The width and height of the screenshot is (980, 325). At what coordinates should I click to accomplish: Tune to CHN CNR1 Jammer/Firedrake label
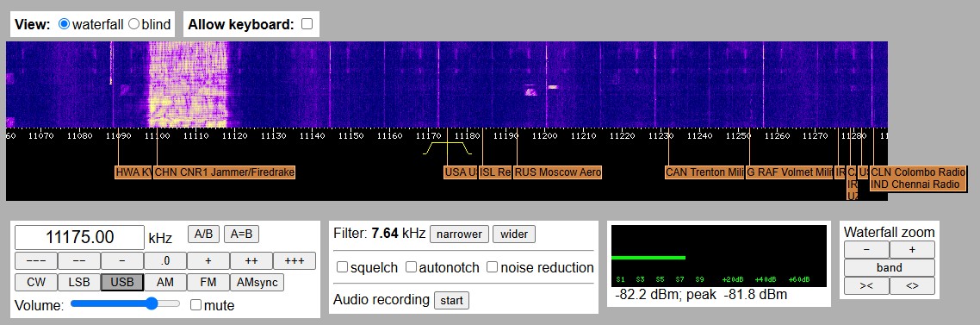(x=225, y=172)
